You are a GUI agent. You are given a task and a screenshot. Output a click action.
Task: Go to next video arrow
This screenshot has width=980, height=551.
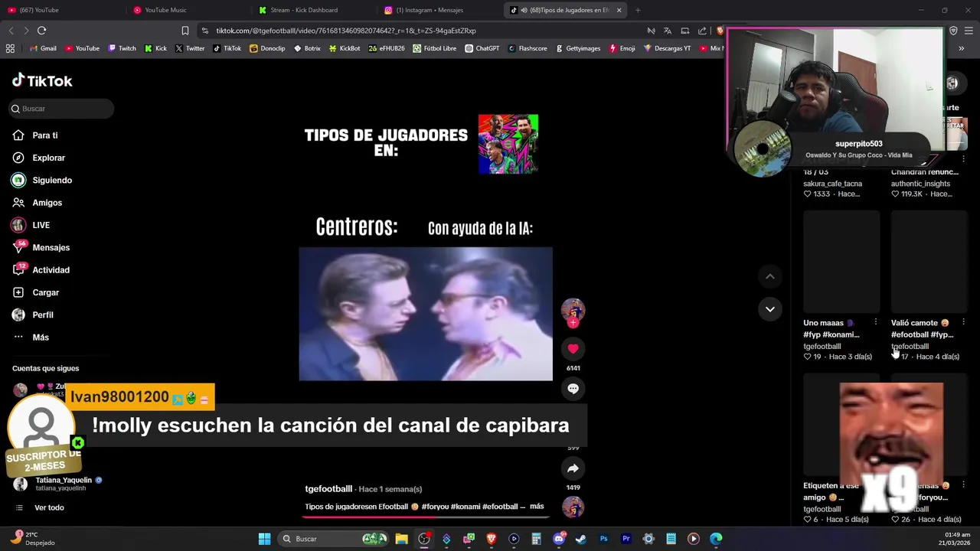click(770, 309)
